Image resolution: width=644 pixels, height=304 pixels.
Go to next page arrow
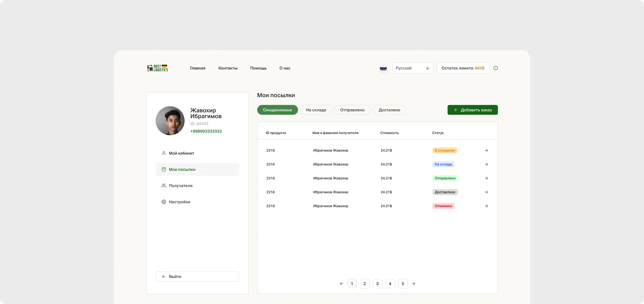[413, 284]
